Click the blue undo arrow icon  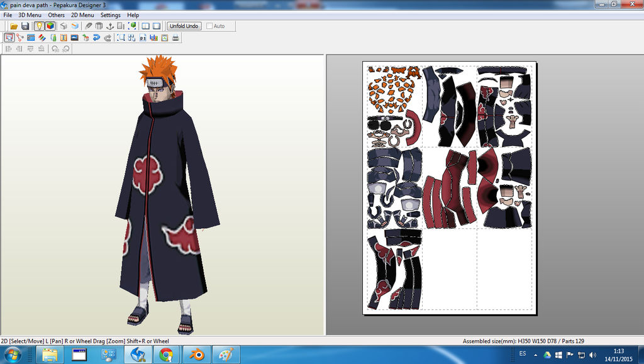[96, 38]
